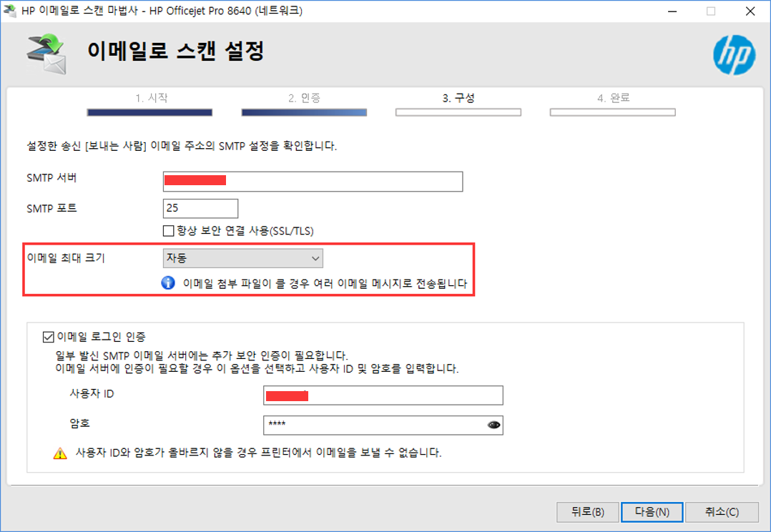The image size is (771, 532).
Task: Select step 1. 시작
Action: [152, 98]
